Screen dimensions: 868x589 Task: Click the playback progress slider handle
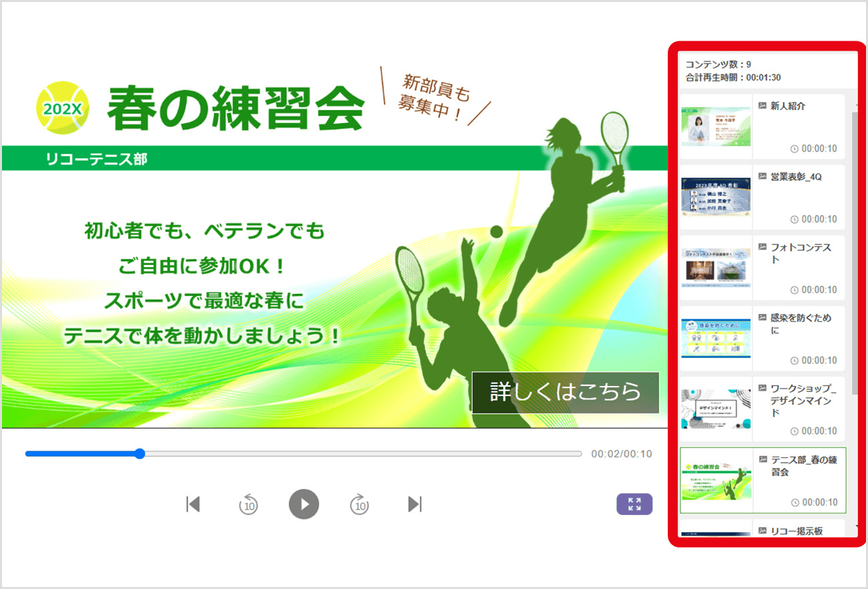[x=140, y=454]
